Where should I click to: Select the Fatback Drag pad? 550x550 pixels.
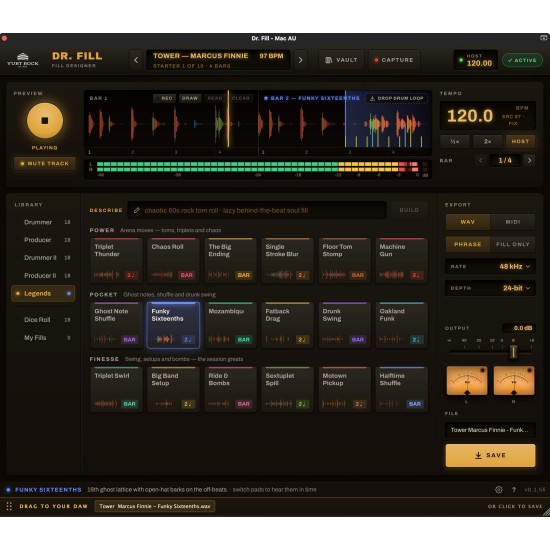tap(287, 325)
